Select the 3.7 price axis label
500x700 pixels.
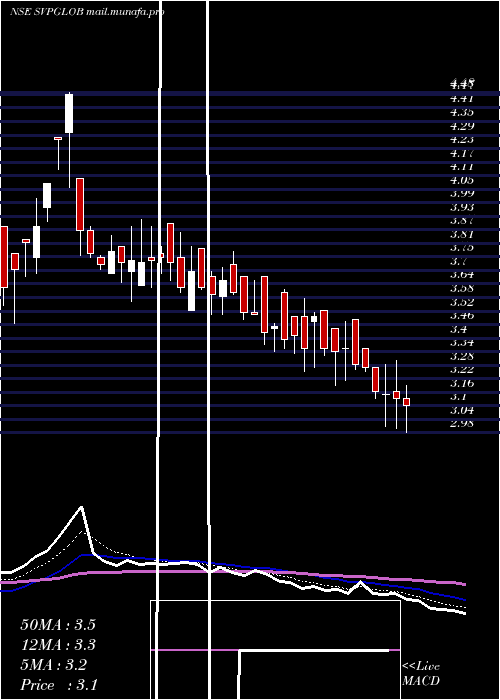tap(458, 261)
